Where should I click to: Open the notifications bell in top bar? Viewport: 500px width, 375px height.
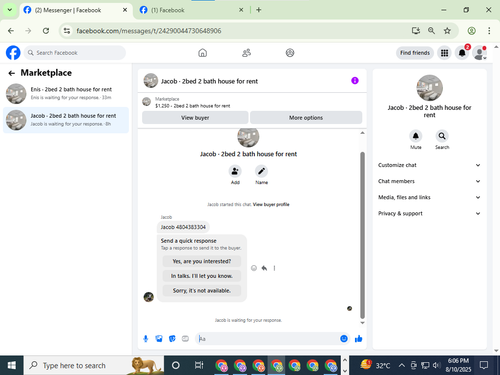coord(462,53)
